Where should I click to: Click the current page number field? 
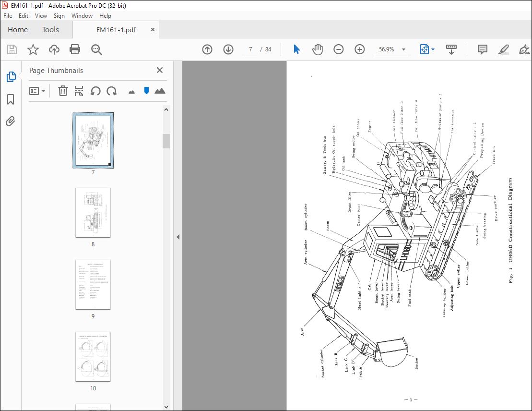(x=250, y=49)
